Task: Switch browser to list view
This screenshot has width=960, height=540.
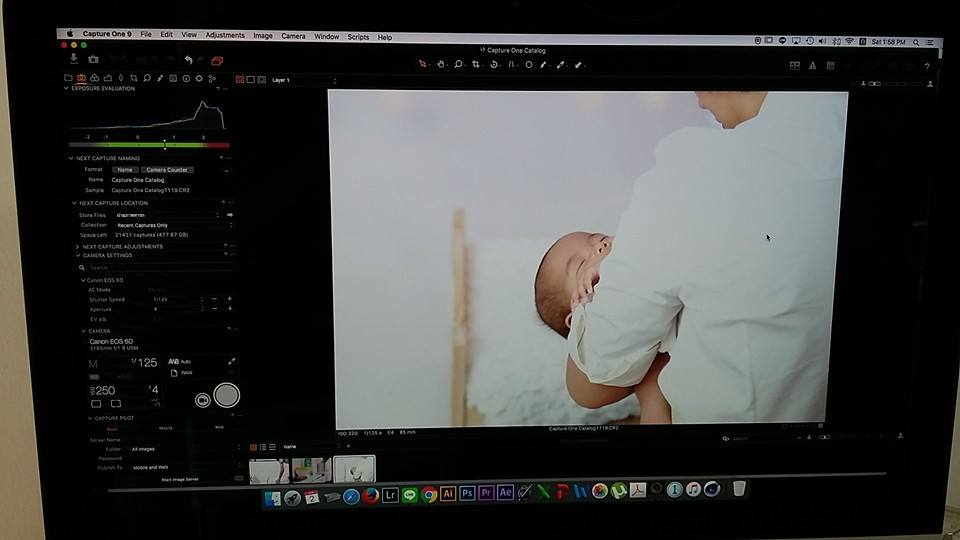Action: click(263, 448)
